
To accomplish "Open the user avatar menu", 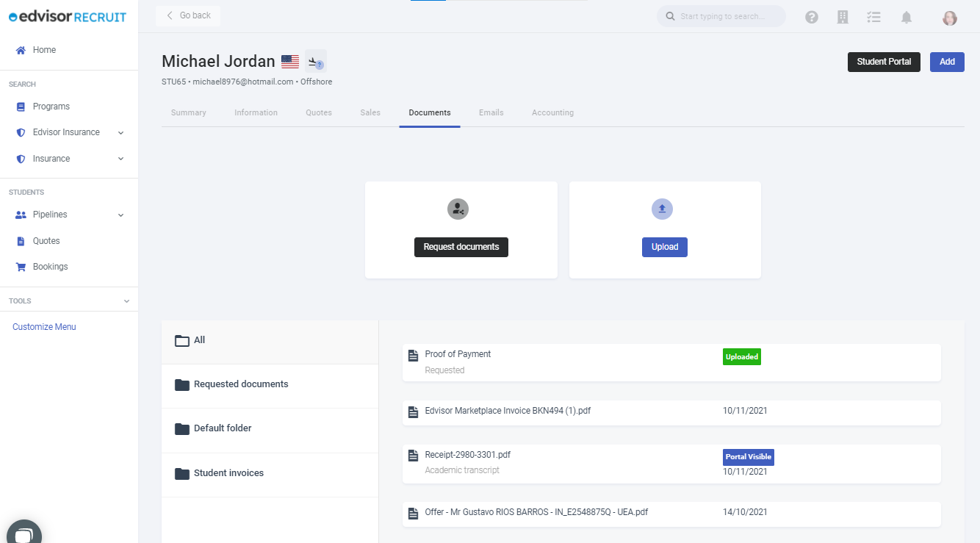I will (x=950, y=18).
